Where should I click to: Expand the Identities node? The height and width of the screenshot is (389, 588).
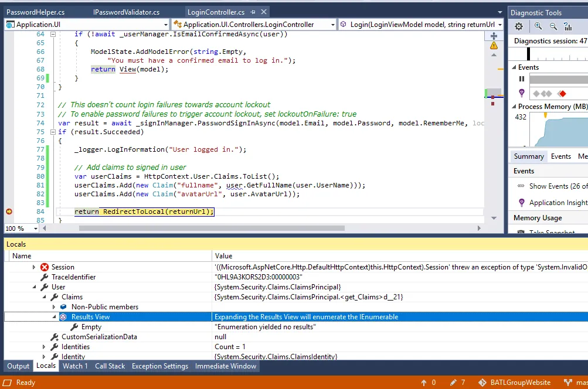click(44, 347)
